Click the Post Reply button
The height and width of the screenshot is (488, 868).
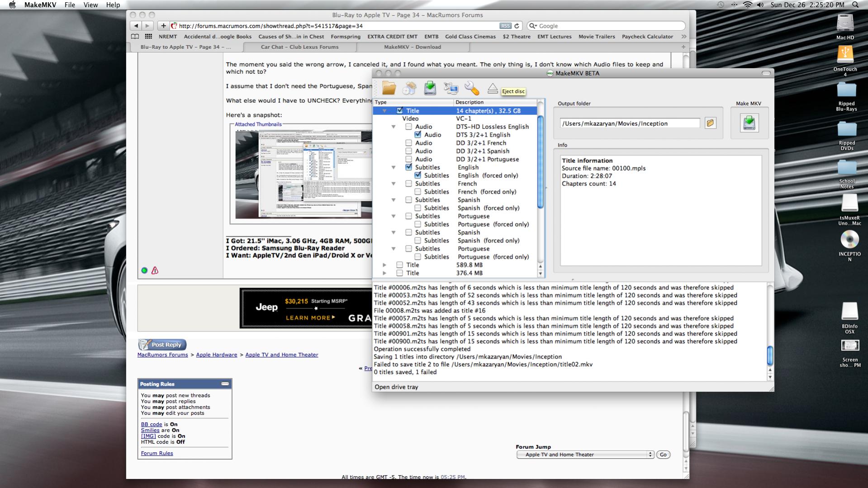click(x=162, y=345)
